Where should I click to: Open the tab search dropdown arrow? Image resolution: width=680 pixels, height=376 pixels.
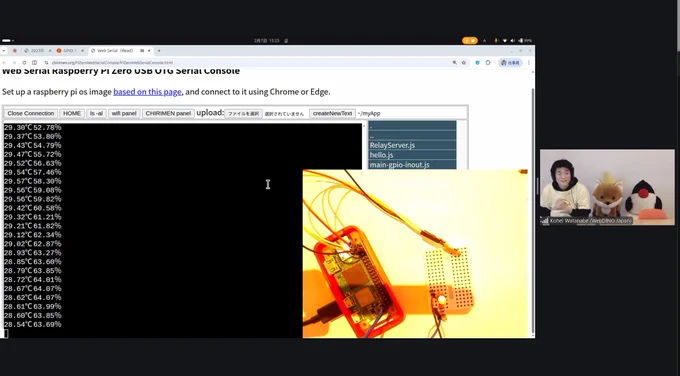pos(3,51)
